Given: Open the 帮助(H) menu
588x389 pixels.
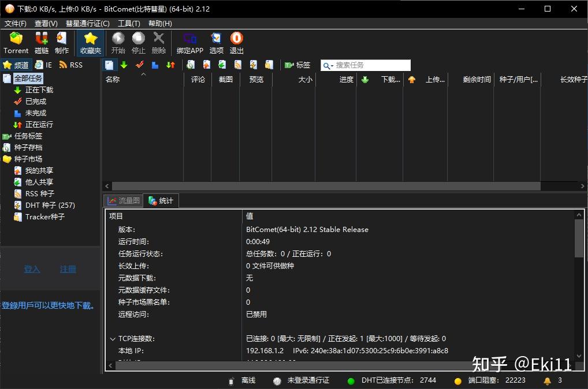Looking at the screenshot, I should click(160, 24).
